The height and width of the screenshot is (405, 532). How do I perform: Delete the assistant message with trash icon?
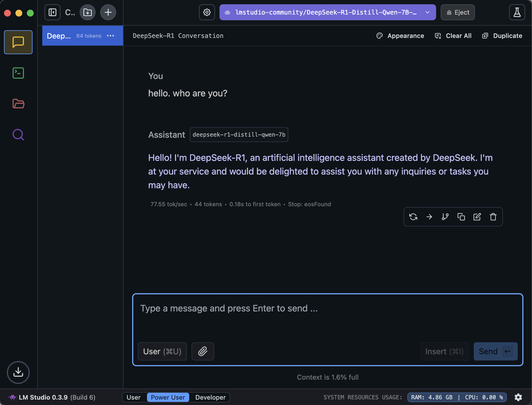[493, 217]
